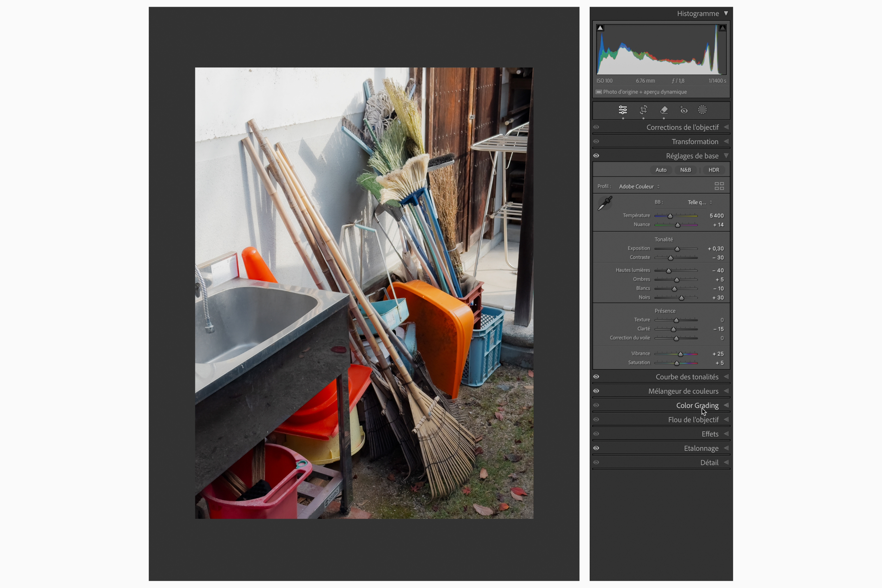
Task: Select the Healing eraser tool
Action: tap(663, 110)
